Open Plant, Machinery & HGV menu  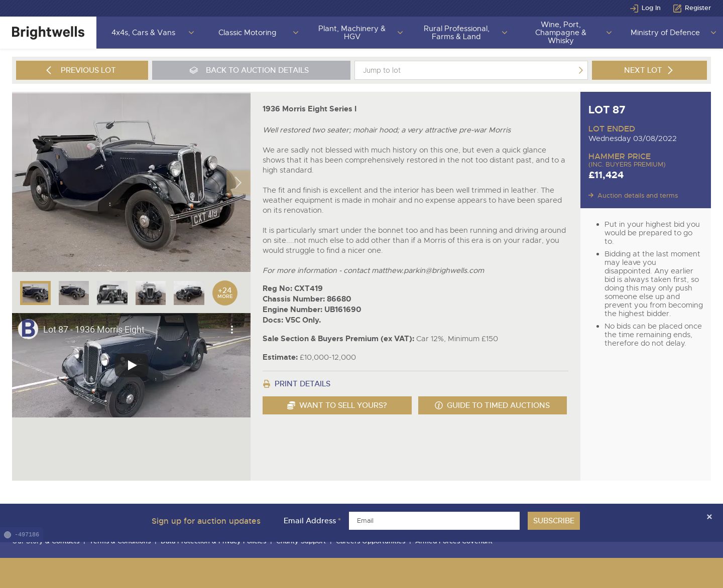pyautogui.click(x=352, y=33)
